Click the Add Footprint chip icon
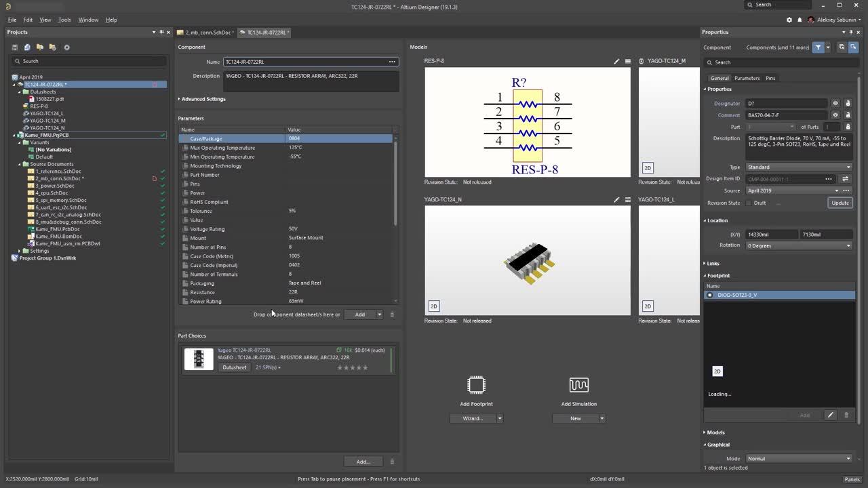868x488 pixels. click(x=476, y=385)
